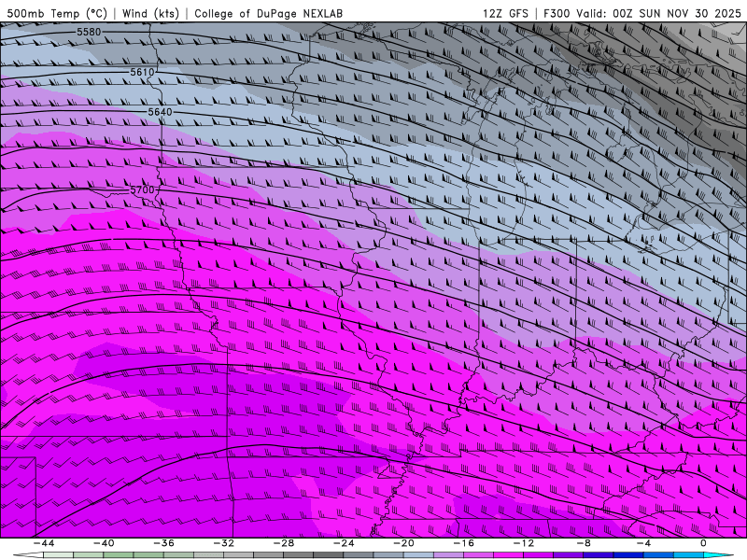Image resolution: width=747 pixels, height=560 pixels.
Task: Click the -20 color scale label
Action: [404, 543]
